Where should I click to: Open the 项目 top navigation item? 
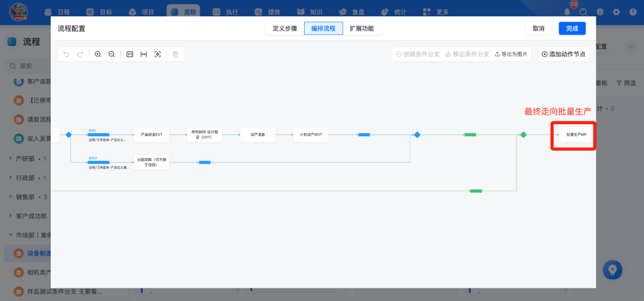coord(141,12)
